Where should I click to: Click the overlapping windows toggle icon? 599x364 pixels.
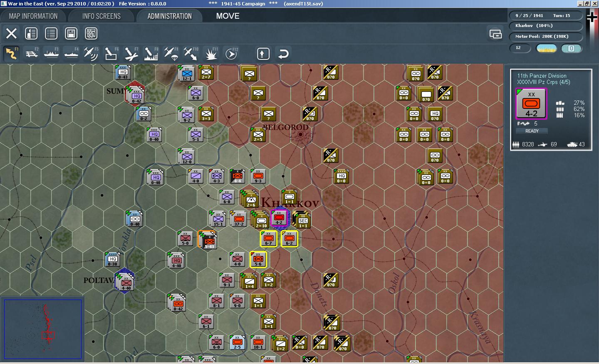click(x=495, y=34)
